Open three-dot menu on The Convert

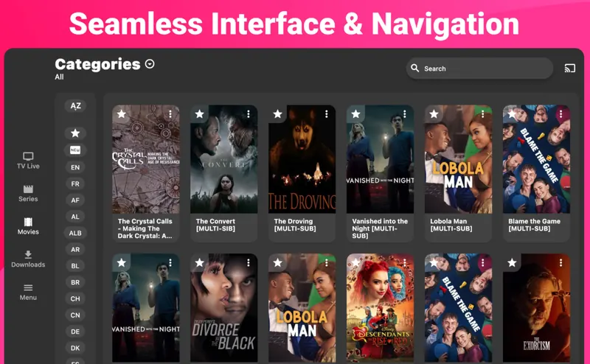click(x=249, y=114)
